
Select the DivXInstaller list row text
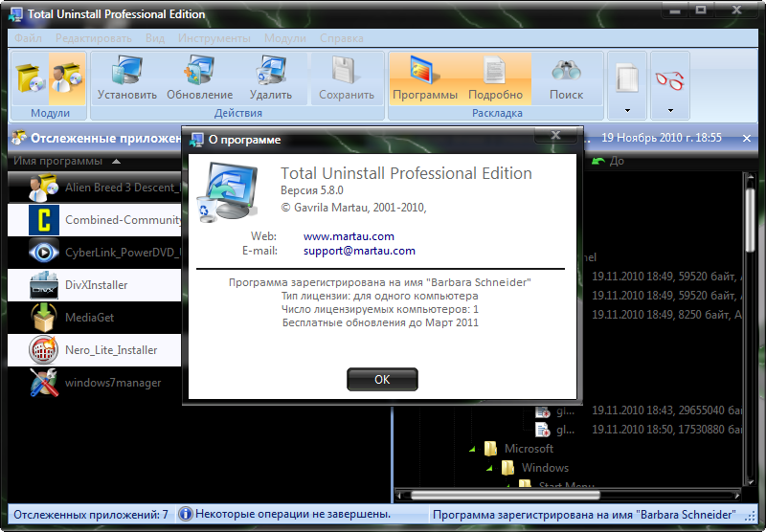pos(97,285)
